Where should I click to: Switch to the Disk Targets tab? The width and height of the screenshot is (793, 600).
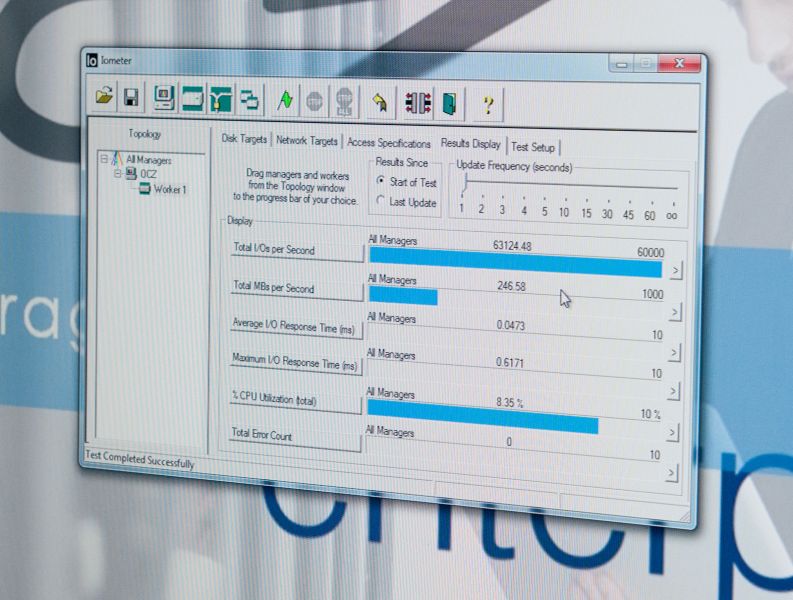[x=243, y=140]
